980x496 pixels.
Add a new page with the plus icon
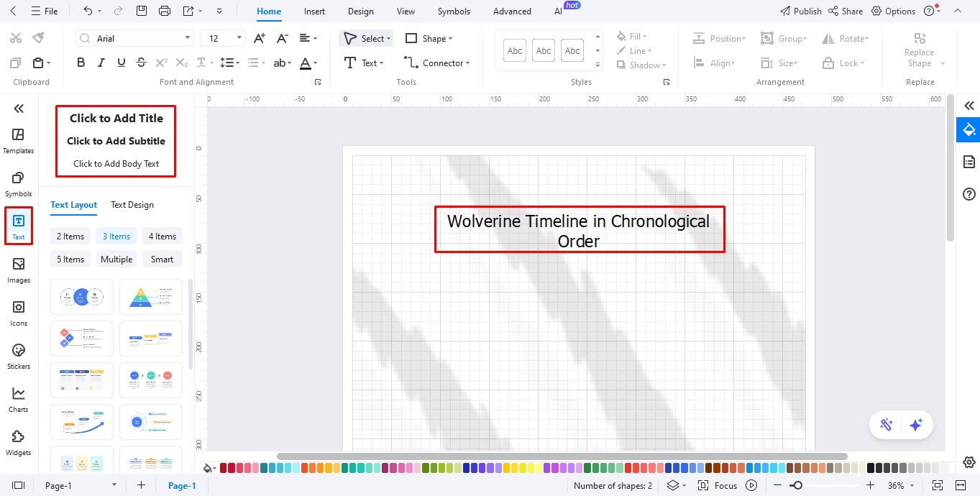[x=141, y=485]
